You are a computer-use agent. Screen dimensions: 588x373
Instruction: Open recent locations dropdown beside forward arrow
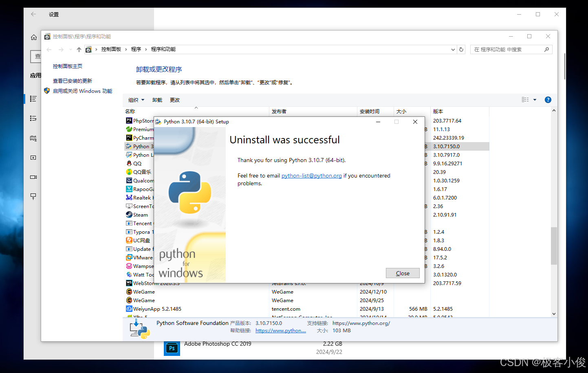[70, 49]
